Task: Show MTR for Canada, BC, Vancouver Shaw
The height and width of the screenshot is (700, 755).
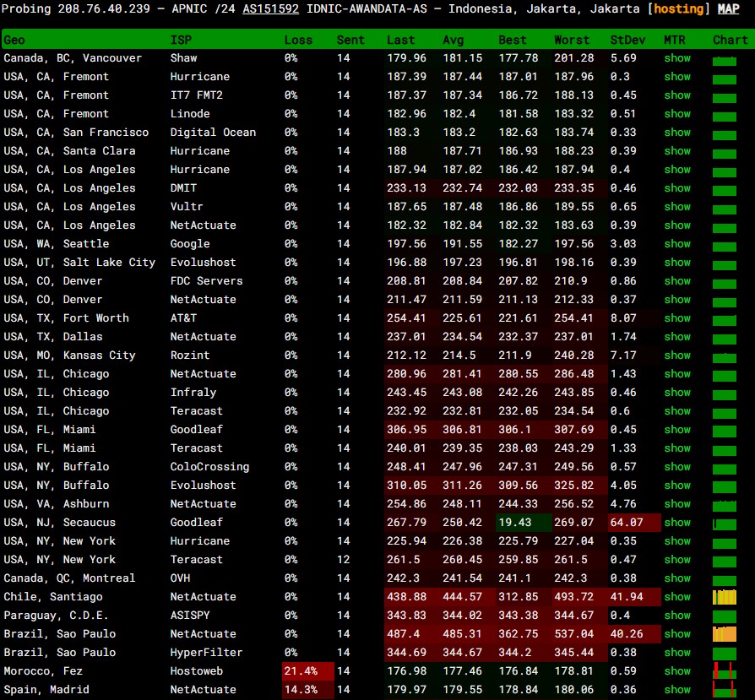Action: [x=677, y=57]
